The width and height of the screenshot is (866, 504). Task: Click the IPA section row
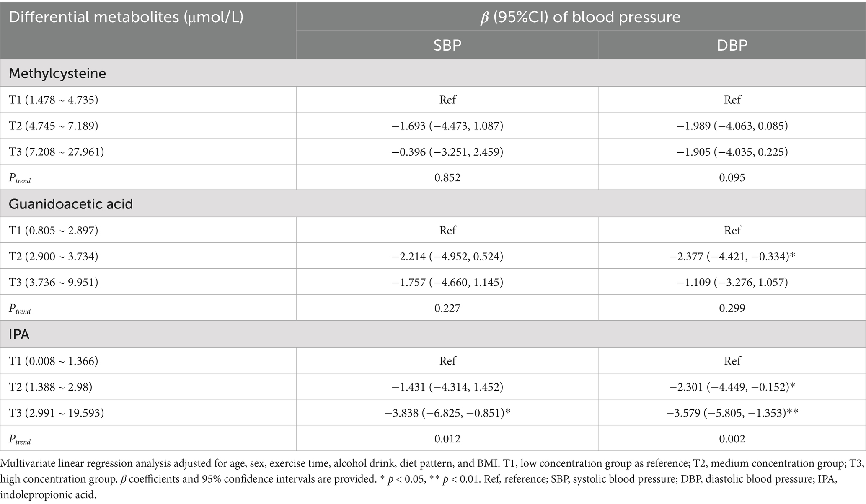point(19,334)
